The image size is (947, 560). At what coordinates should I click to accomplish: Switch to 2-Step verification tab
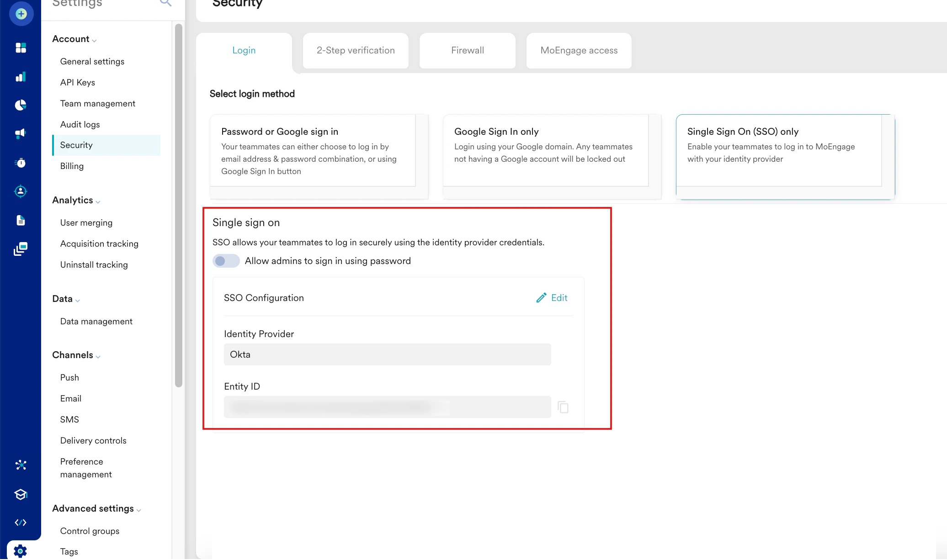pos(356,51)
